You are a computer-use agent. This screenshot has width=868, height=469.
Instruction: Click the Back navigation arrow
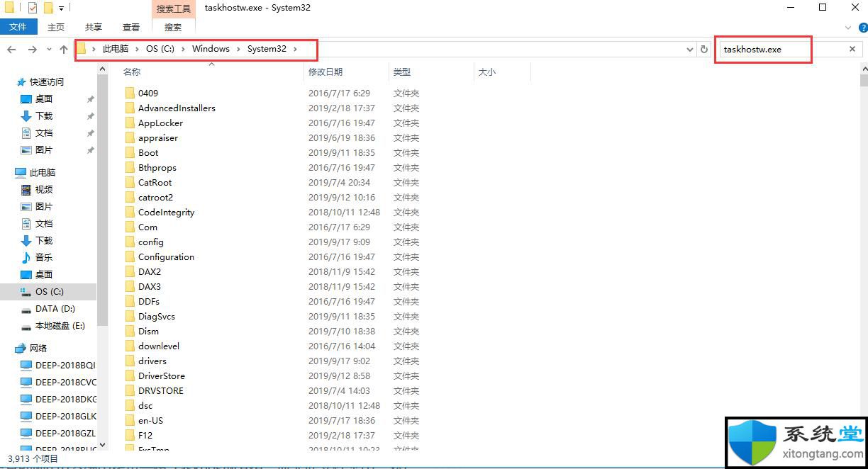[x=11, y=50]
